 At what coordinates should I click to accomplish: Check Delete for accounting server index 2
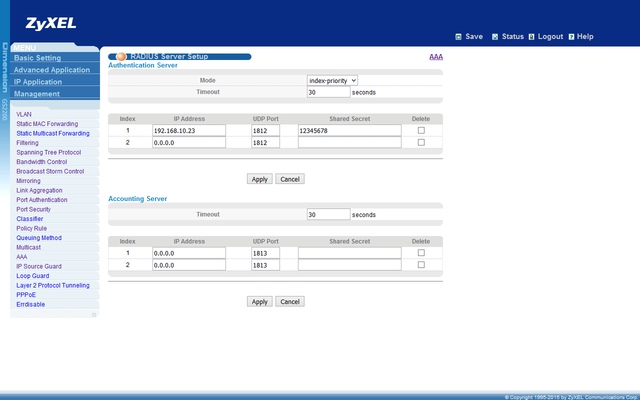(x=421, y=265)
